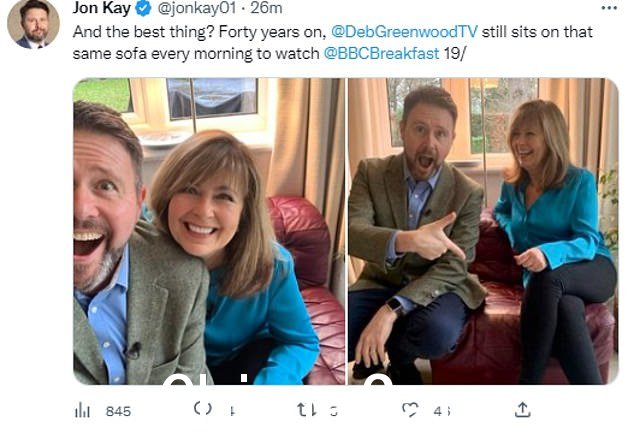Open the left selfie photo
This screenshot has width=634, height=433.
(209, 231)
